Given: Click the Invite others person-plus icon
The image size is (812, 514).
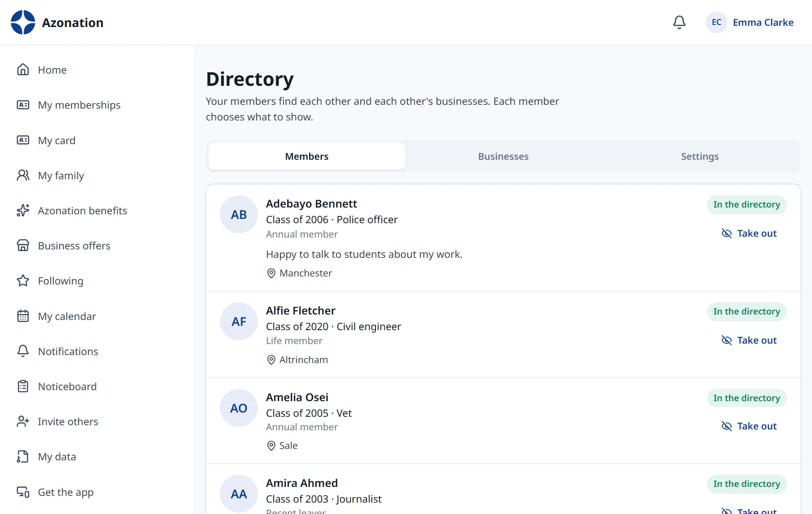Looking at the screenshot, I should pyautogui.click(x=23, y=421).
